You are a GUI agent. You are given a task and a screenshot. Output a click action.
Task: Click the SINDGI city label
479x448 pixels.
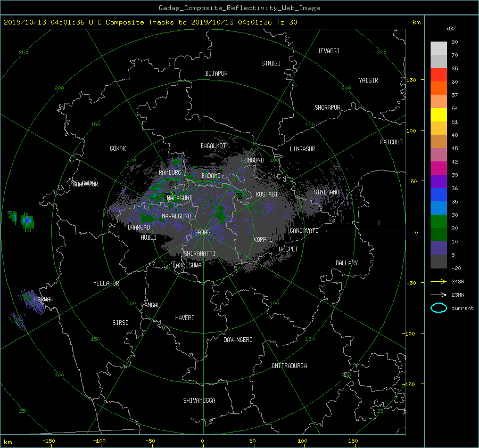271,63
